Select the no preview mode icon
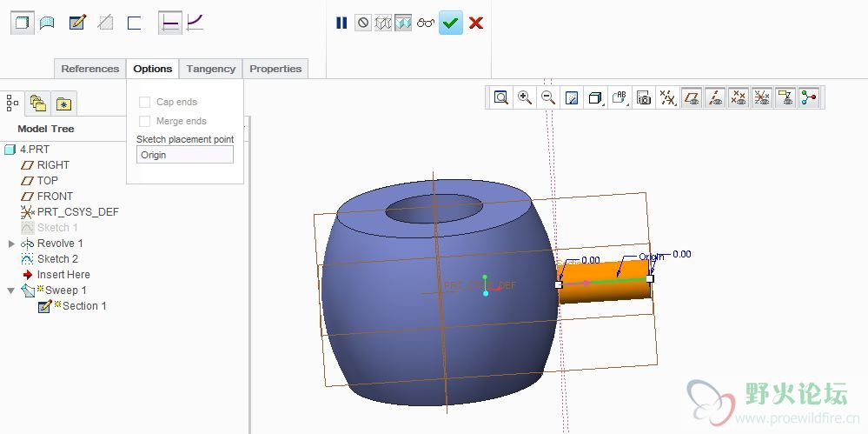Image resolution: width=868 pixels, height=434 pixels. 362,23
